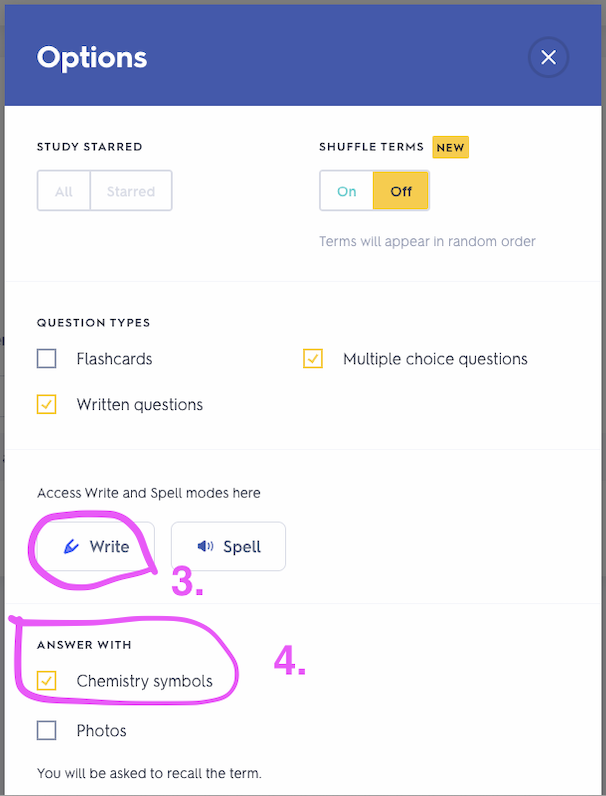Enable the Photos checkbox
The width and height of the screenshot is (606, 796).
(47, 731)
